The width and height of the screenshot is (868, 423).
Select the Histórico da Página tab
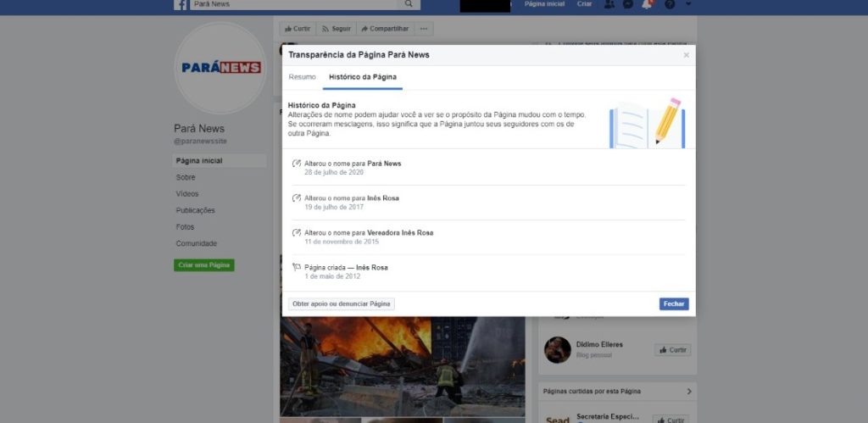click(363, 77)
